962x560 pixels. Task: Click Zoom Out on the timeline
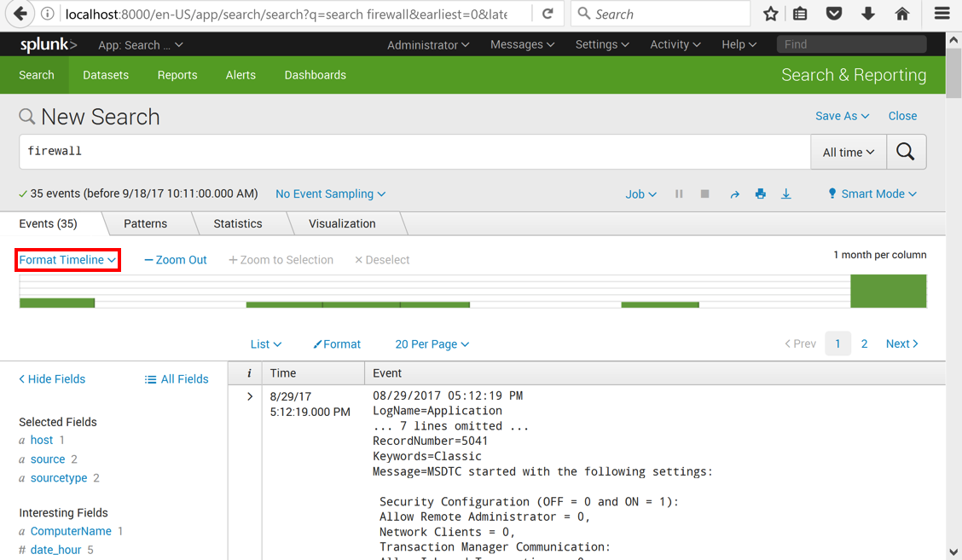pos(176,260)
